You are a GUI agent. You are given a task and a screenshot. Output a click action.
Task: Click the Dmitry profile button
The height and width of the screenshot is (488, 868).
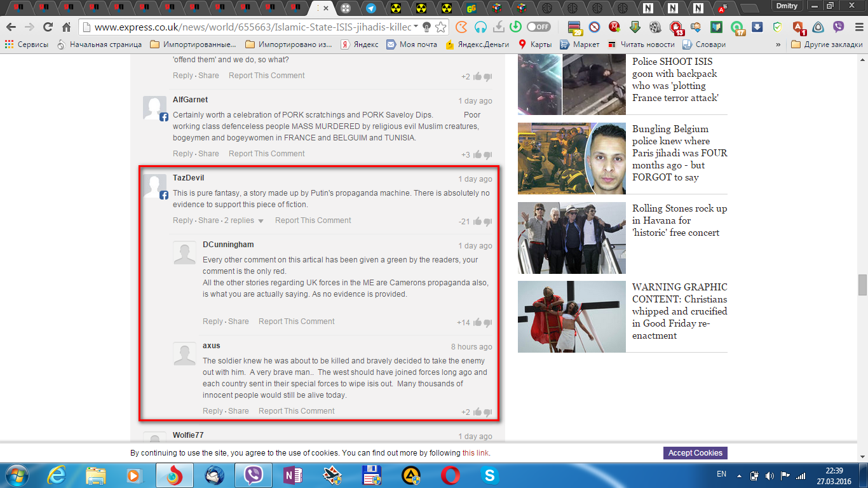[787, 6]
